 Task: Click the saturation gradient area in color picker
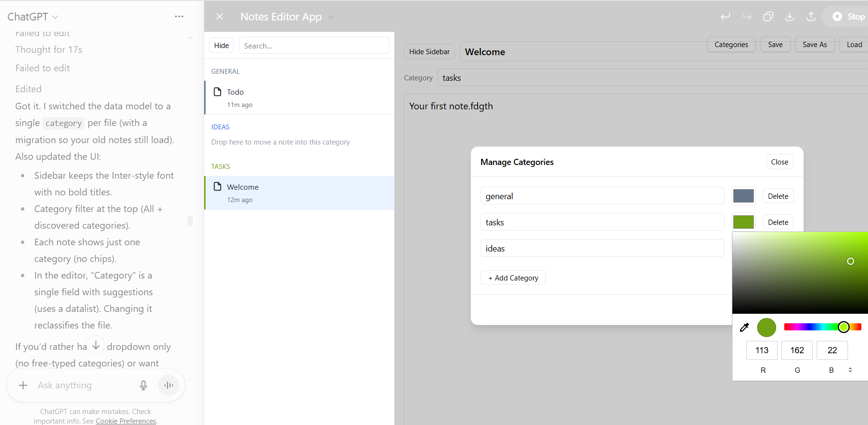coord(800,273)
